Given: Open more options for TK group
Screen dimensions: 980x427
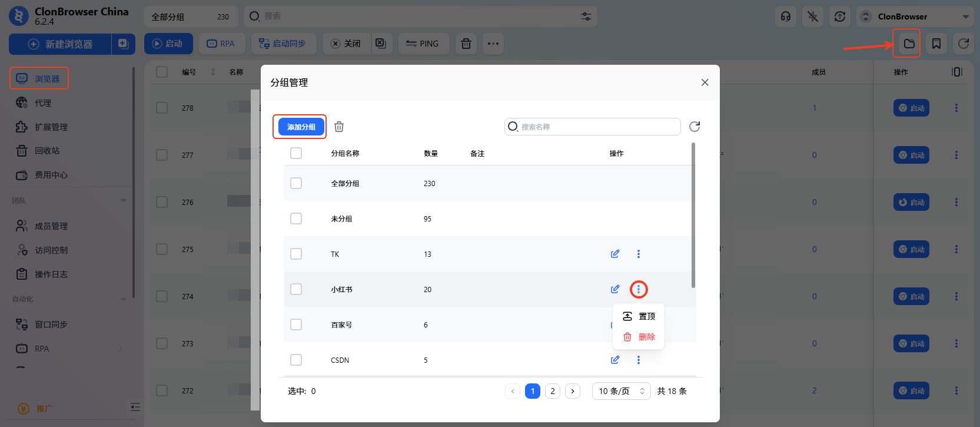Looking at the screenshot, I should 639,254.
